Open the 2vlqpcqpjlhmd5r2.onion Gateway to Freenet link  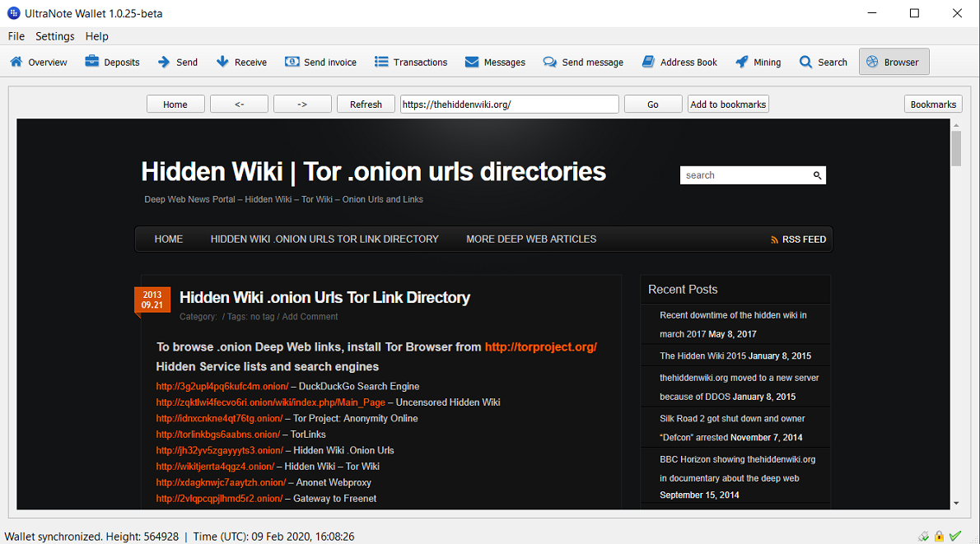coord(219,499)
